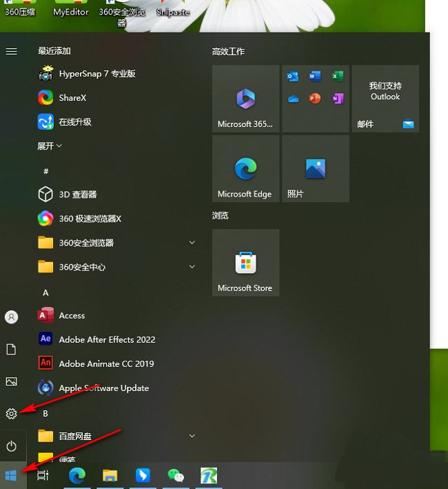This screenshot has height=489, width=448.
Task: Open the 照片 Photos tile
Action: (x=316, y=168)
